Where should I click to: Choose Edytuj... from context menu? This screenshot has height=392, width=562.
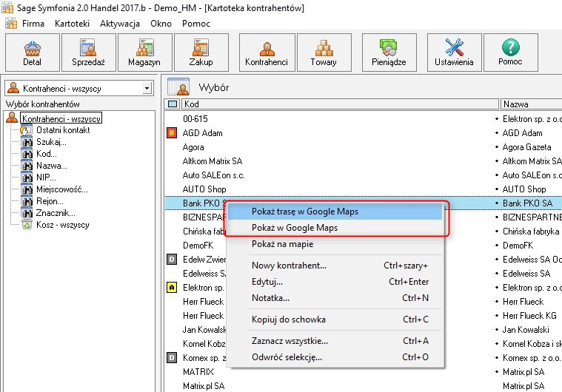tap(335, 282)
